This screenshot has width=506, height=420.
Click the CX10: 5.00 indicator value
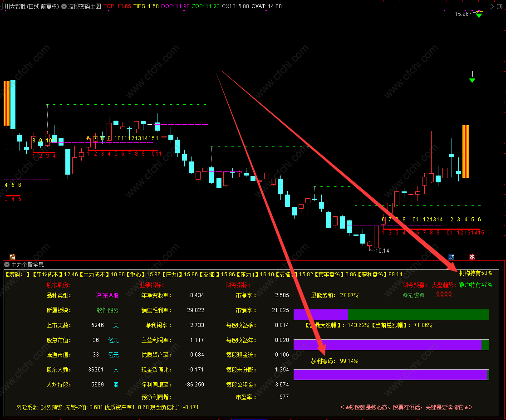tap(235, 6)
